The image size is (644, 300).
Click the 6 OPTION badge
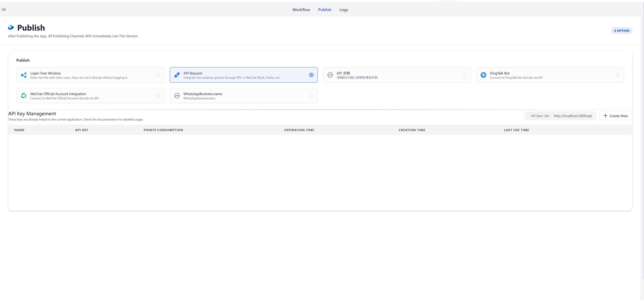(x=622, y=30)
